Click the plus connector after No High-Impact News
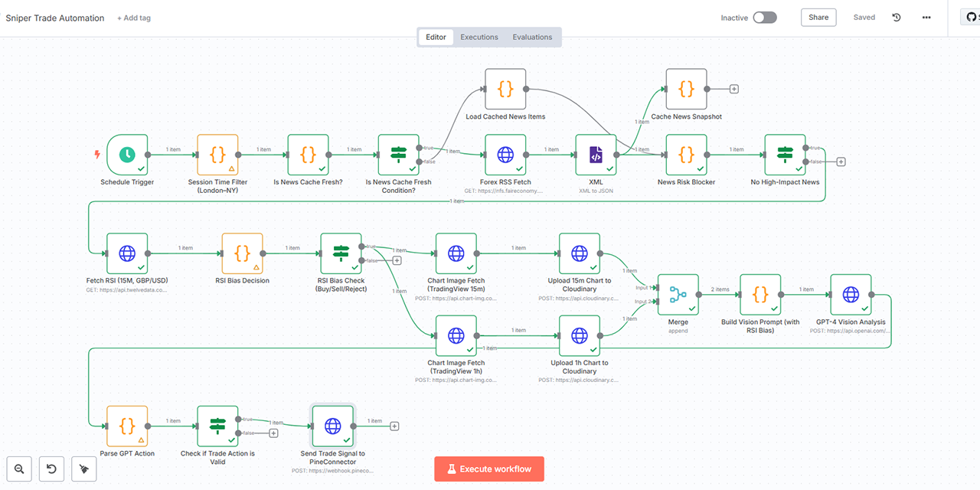This screenshot has height=490, width=980. (x=841, y=162)
